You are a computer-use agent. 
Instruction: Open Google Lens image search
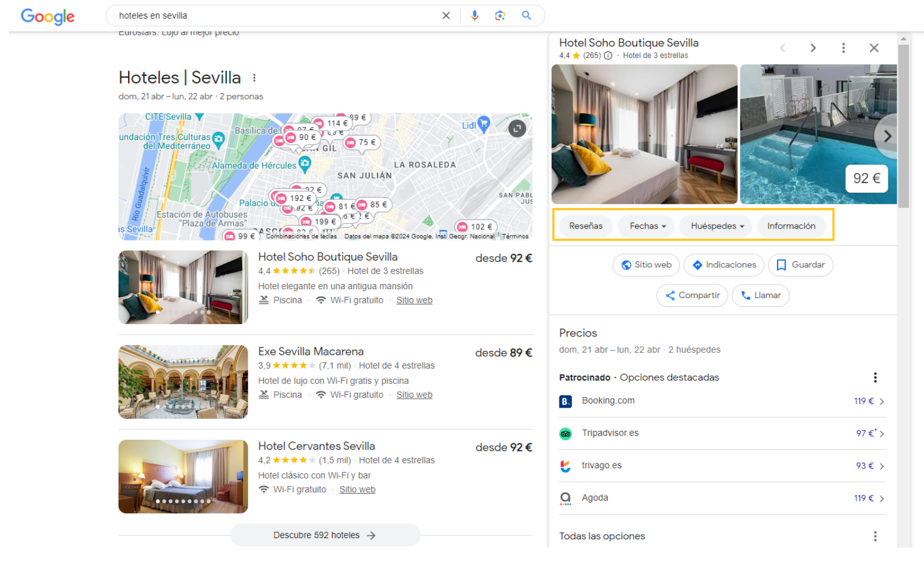point(500,16)
